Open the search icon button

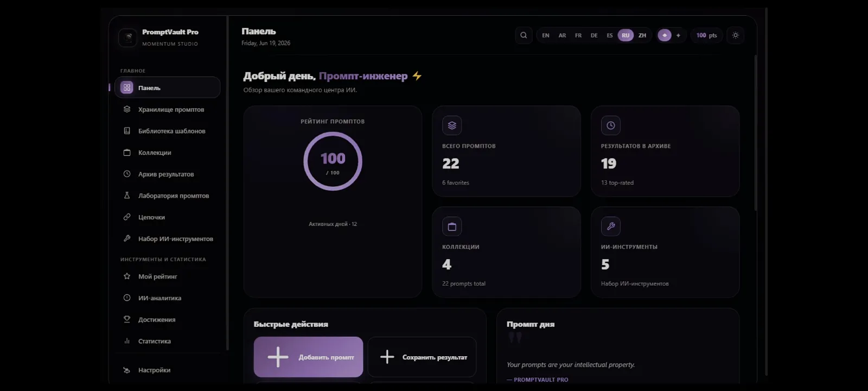524,35
